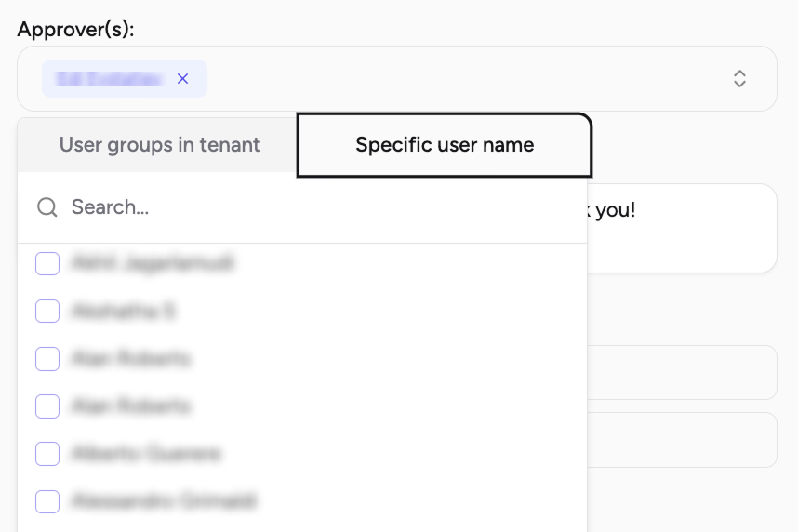798x532 pixels.
Task: Mark the fifth user checkbox in the list
Action: pyautogui.click(x=47, y=454)
